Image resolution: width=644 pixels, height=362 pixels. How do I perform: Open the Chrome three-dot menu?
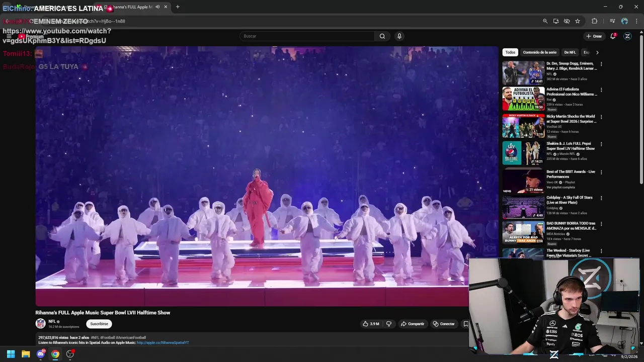click(x=636, y=21)
